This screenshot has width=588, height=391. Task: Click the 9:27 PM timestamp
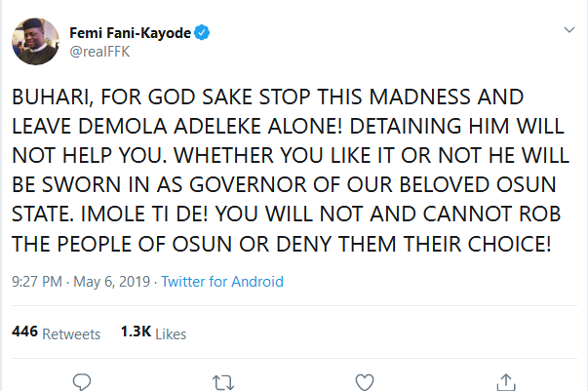click(x=36, y=282)
